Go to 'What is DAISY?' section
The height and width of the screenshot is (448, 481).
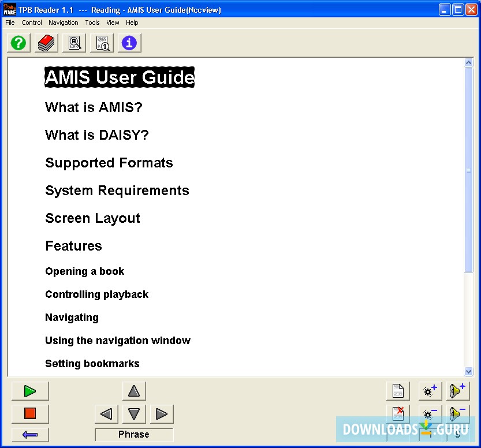97,135
